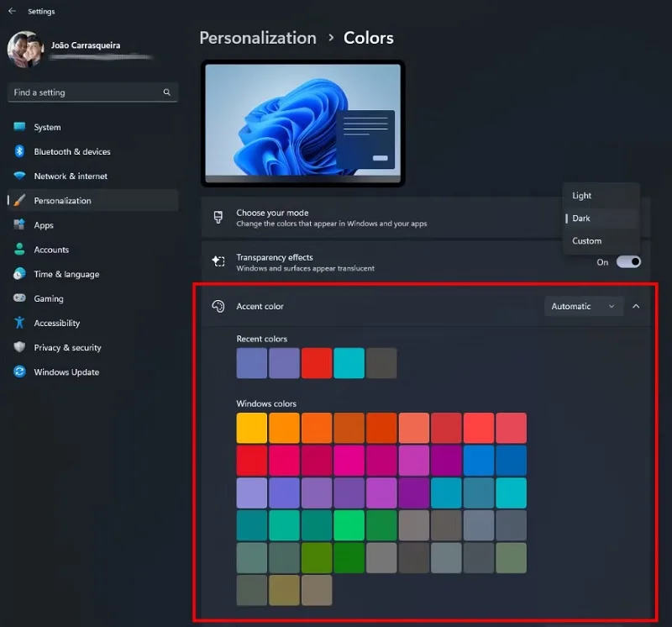Open the Automatic accent color dropdown

583,306
